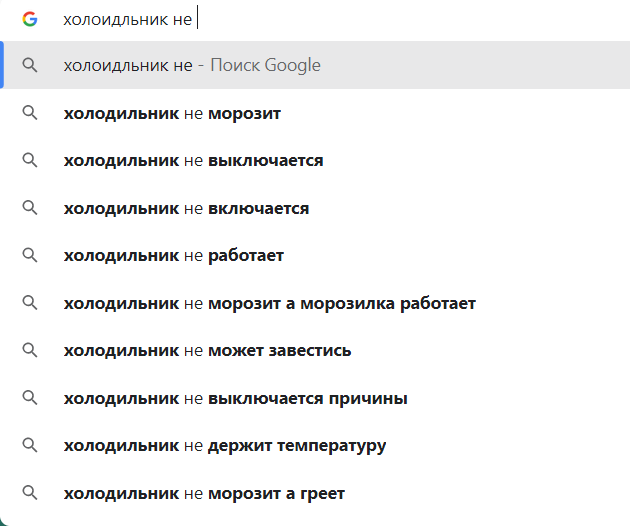The height and width of the screenshot is (526, 630).
Task: Click magnifier icon next to 'не морозит'
Action: click(30, 113)
